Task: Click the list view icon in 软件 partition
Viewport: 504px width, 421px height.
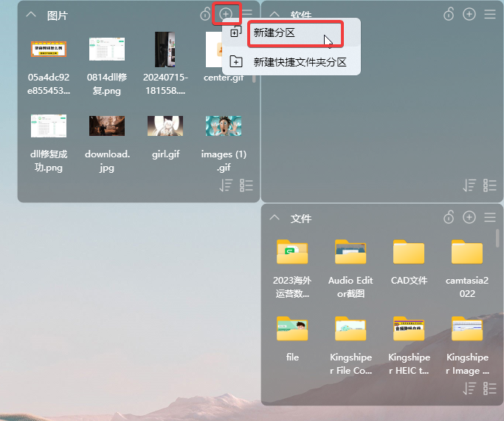Action: pos(490,185)
